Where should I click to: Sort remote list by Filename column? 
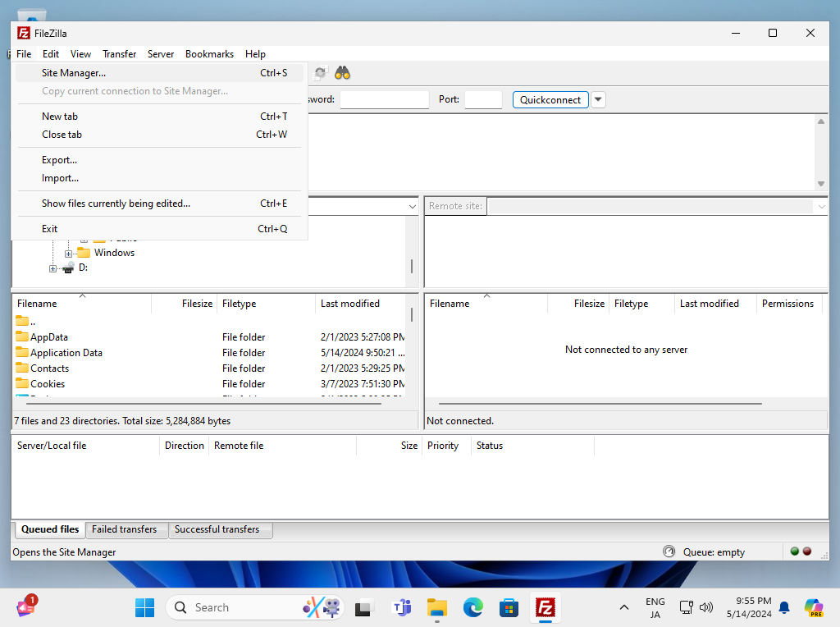(x=486, y=304)
